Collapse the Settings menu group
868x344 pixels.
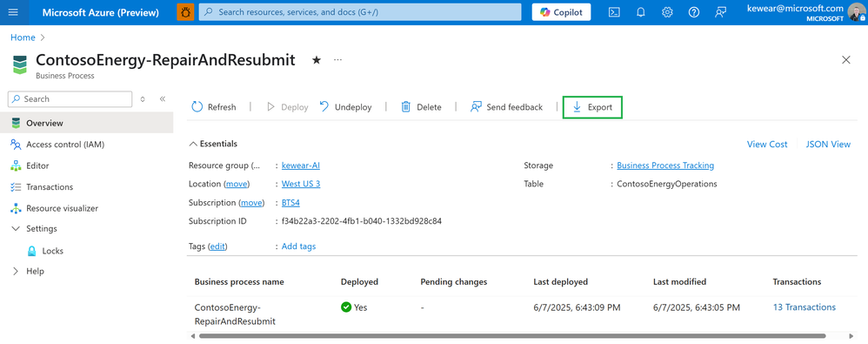point(16,229)
